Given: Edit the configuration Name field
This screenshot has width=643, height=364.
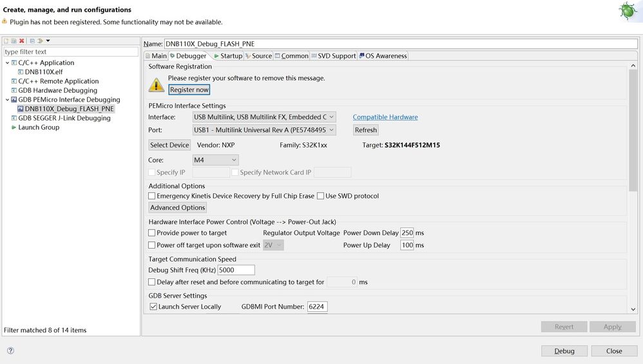Looking at the screenshot, I should click(401, 44).
